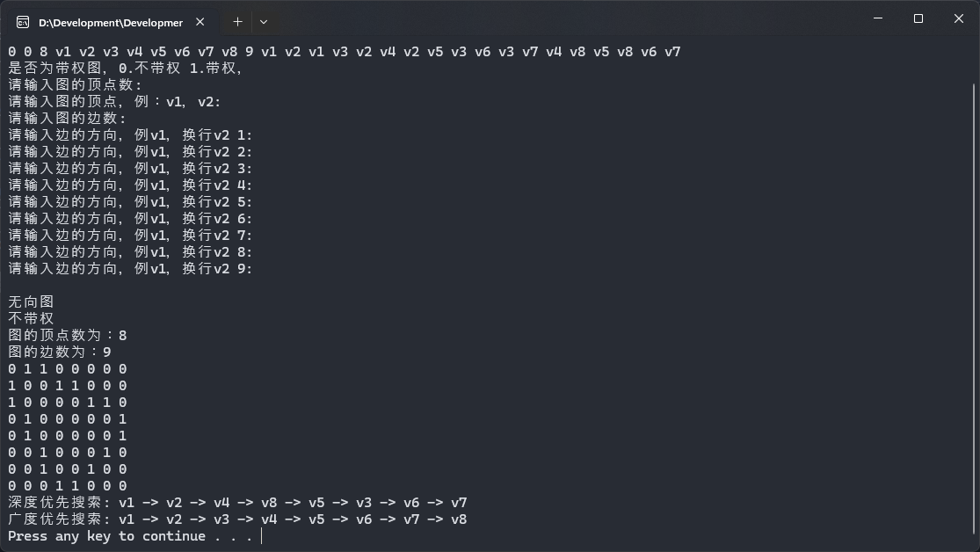This screenshot has width=980, height=552.
Task: Click the 请输入图的边数 prompt line
Action: [68, 119]
